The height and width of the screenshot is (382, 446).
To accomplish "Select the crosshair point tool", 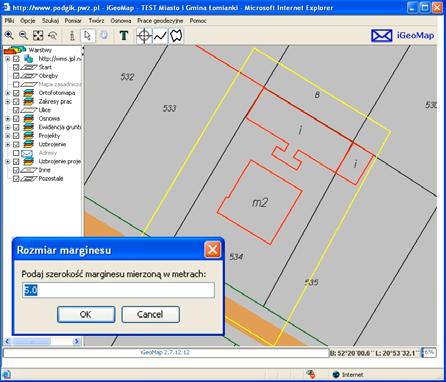I will click(x=144, y=36).
